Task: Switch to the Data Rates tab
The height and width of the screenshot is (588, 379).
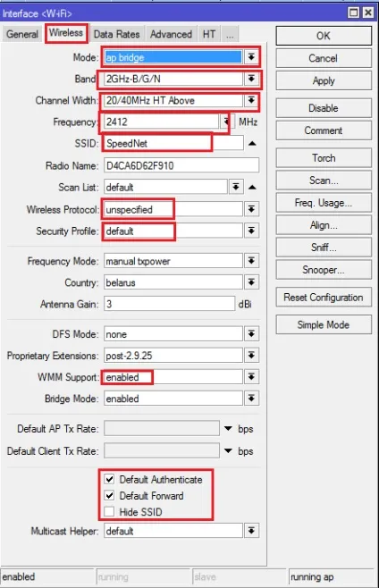Action: (x=117, y=35)
